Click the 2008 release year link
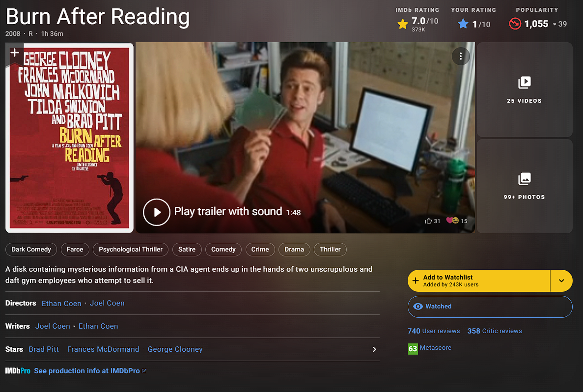Image resolution: width=583 pixels, height=392 pixels. click(13, 33)
